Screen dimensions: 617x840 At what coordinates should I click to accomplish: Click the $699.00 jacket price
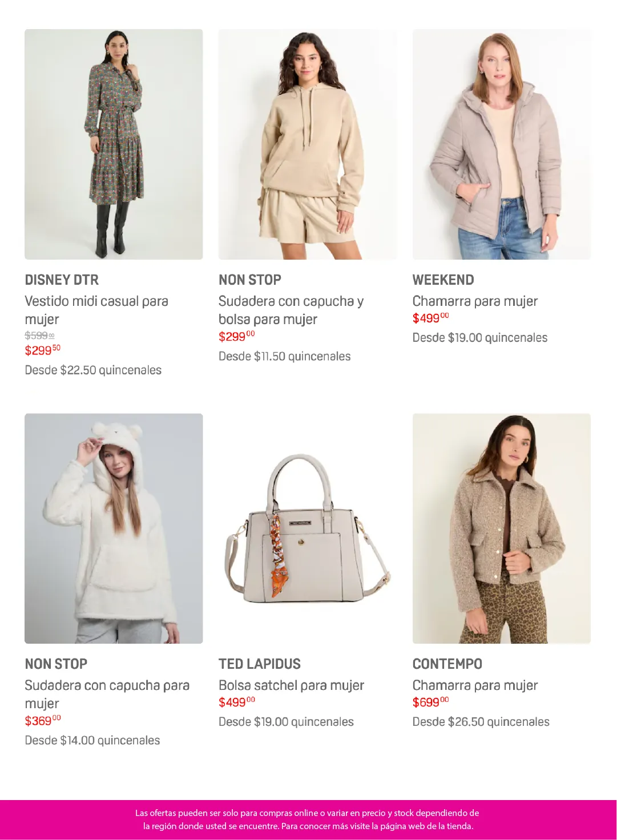pos(431,702)
